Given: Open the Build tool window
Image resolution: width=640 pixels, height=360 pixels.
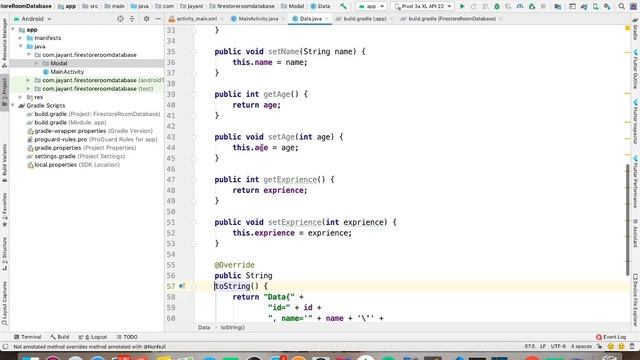Looking at the screenshot, I should (60, 337).
